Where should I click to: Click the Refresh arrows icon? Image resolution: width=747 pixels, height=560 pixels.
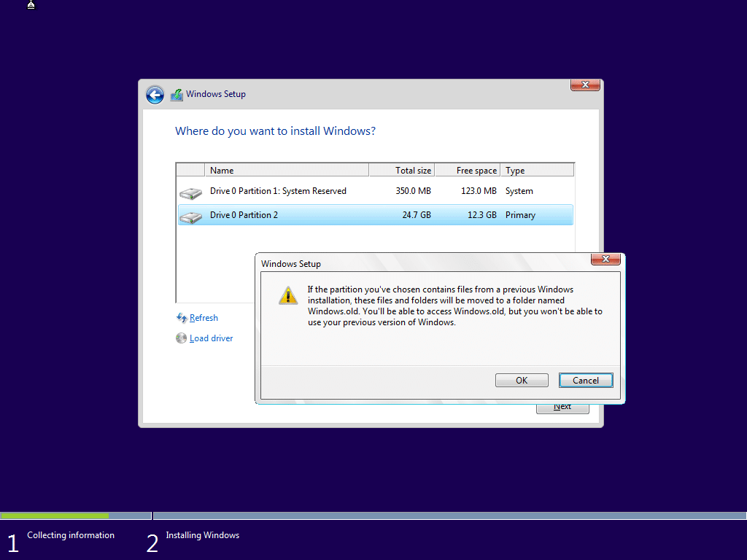click(x=182, y=318)
